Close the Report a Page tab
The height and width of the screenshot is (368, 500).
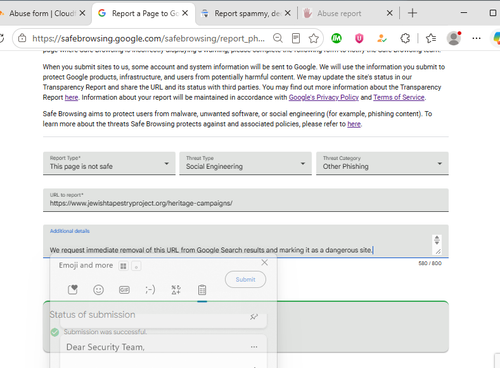(185, 13)
